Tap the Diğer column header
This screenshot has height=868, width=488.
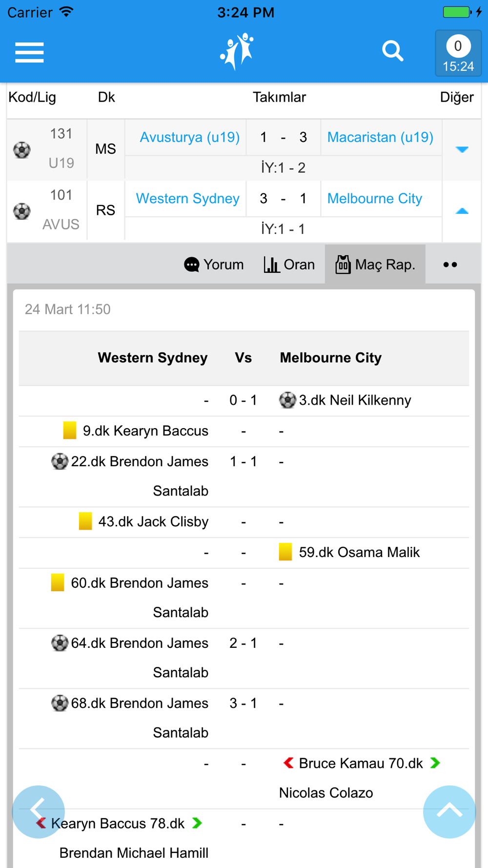[x=456, y=97]
